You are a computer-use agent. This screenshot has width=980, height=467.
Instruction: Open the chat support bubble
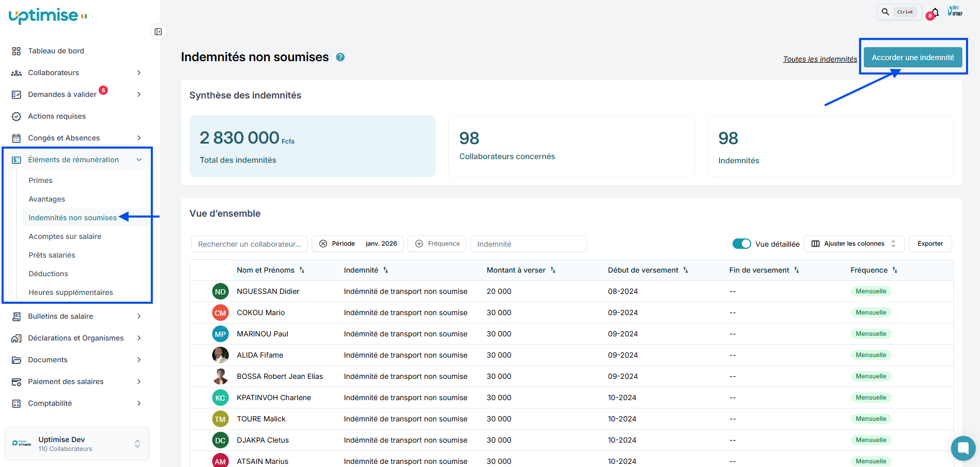point(963,448)
